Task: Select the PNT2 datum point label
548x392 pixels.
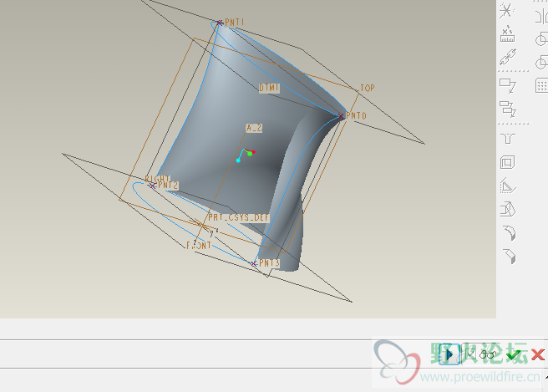Action: (168, 186)
